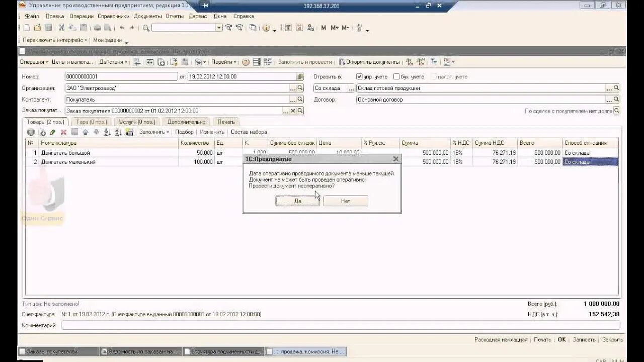This screenshot has height=362, width=644.
Task: Click the Find magnifier icon beside search box
Action: [x=146, y=28]
